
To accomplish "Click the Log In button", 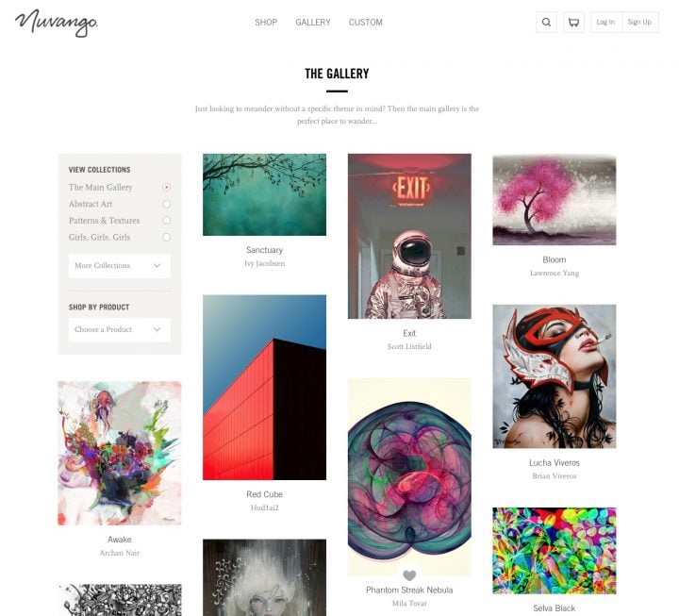I will pyautogui.click(x=605, y=22).
